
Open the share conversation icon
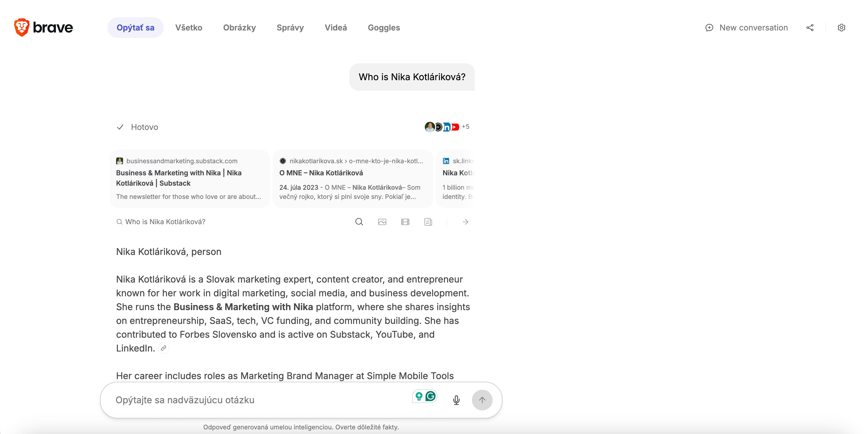point(810,28)
